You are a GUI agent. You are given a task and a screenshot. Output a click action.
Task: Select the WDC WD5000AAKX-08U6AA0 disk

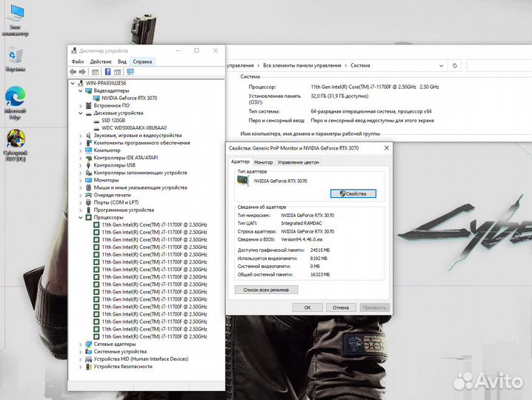134,128
